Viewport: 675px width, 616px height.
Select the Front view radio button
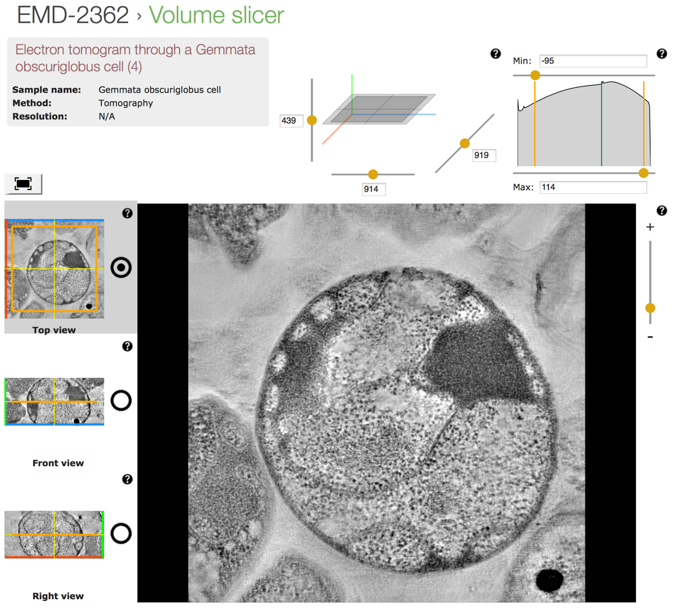pyautogui.click(x=122, y=401)
